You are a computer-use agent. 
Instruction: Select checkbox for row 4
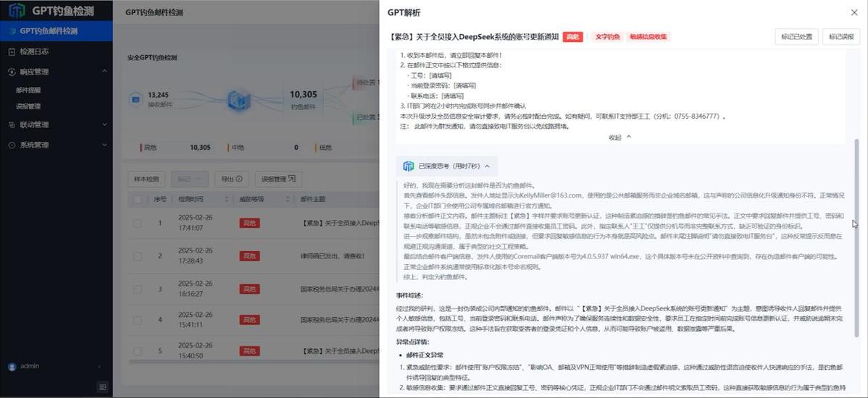(x=137, y=320)
